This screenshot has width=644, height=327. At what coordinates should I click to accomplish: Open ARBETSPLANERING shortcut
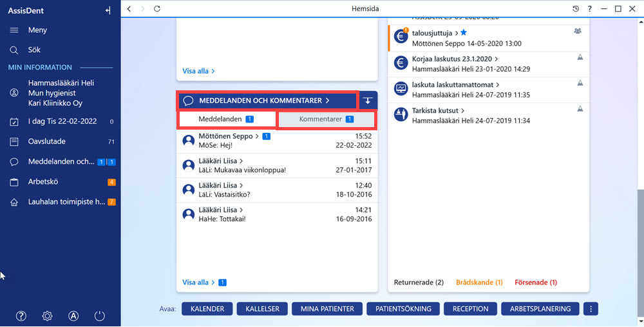pos(540,309)
